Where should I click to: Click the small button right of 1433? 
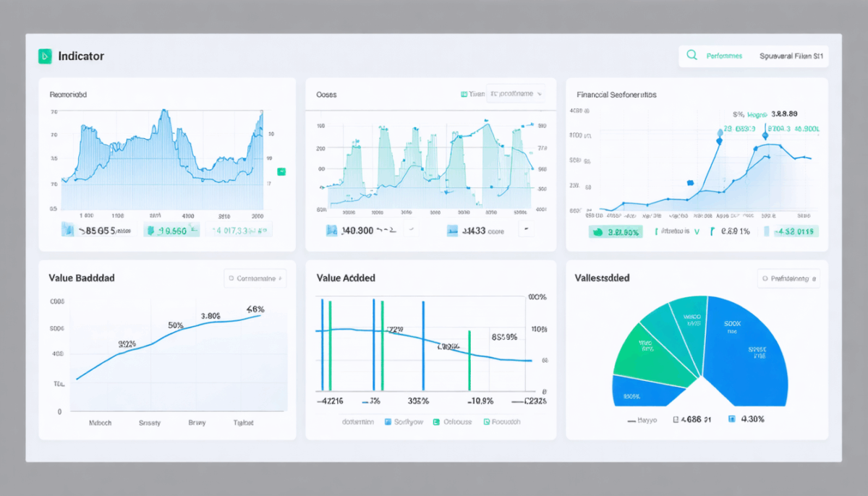(x=527, y=231)
